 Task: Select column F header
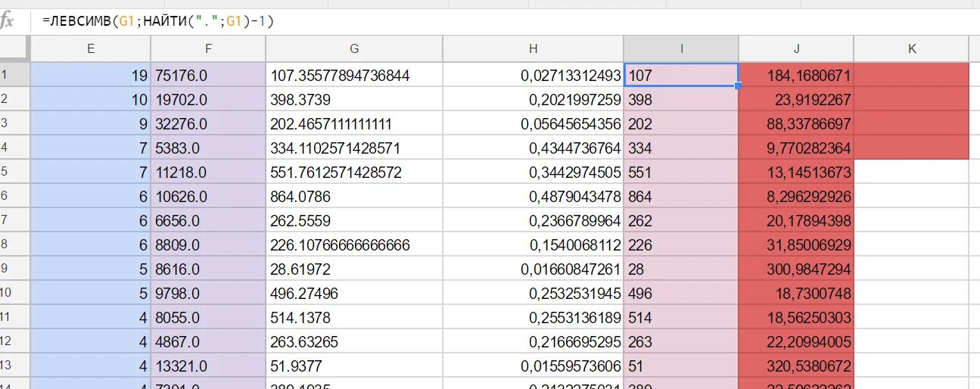208,49
